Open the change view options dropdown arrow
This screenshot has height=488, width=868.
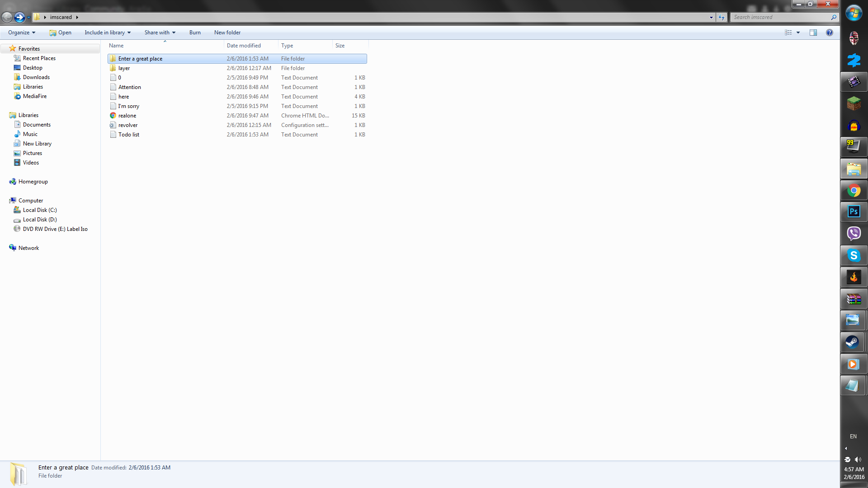click(798, 33)
